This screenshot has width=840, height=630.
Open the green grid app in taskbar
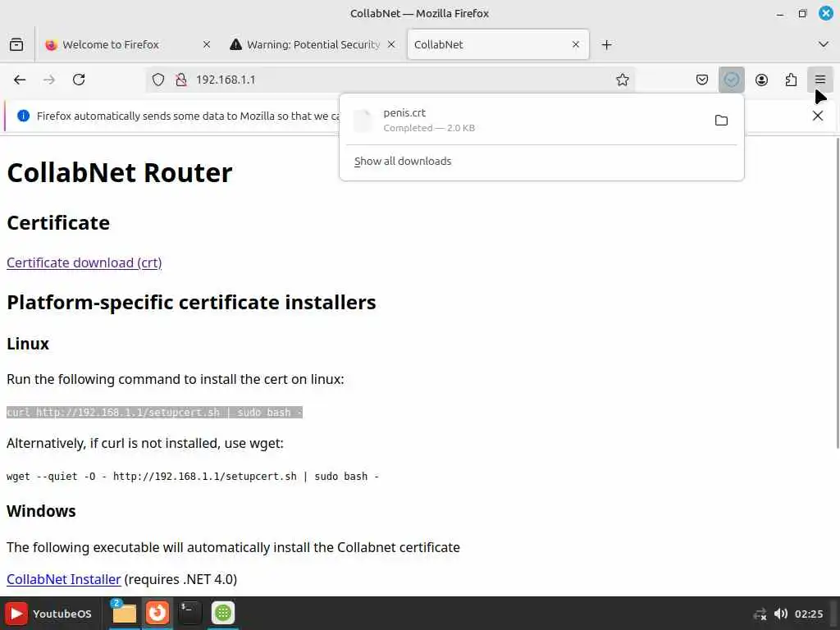click(x=223, y=613)
